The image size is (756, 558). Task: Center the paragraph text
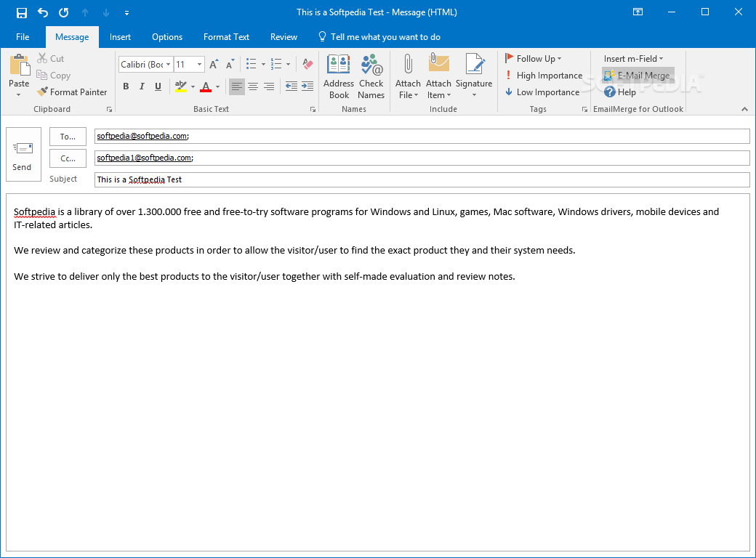click(x=253, y=86)
